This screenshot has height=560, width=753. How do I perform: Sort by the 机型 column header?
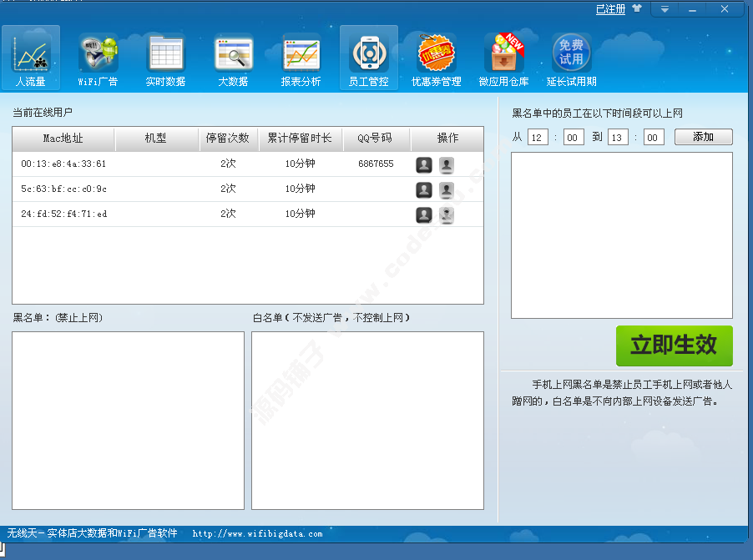coord(157,139)
